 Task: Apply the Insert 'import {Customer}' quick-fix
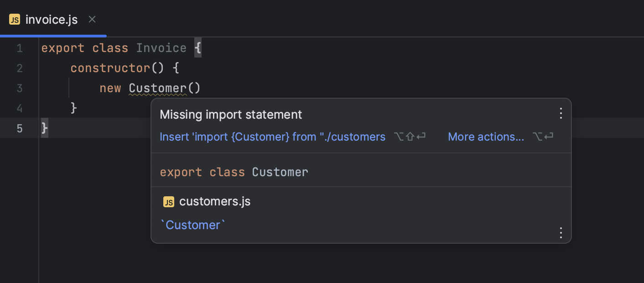[x=272, y=136]
